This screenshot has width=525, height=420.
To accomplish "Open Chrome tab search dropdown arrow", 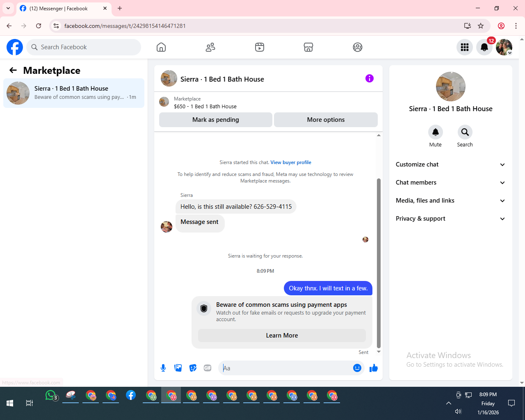I will pos(8,8).
